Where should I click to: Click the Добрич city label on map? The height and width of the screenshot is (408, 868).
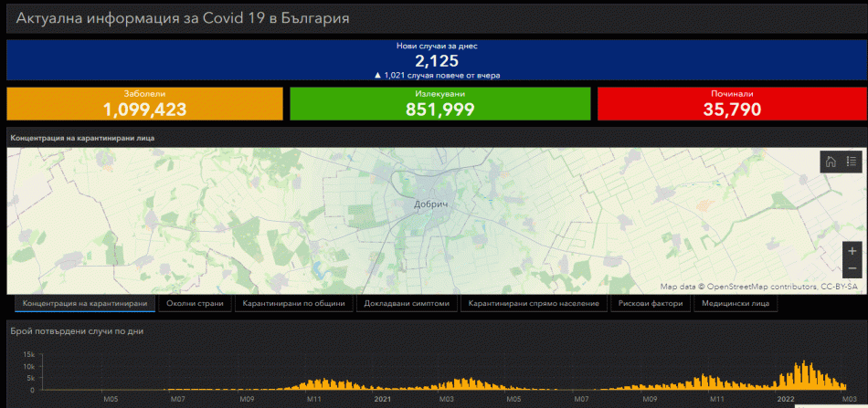coord(431,204)
